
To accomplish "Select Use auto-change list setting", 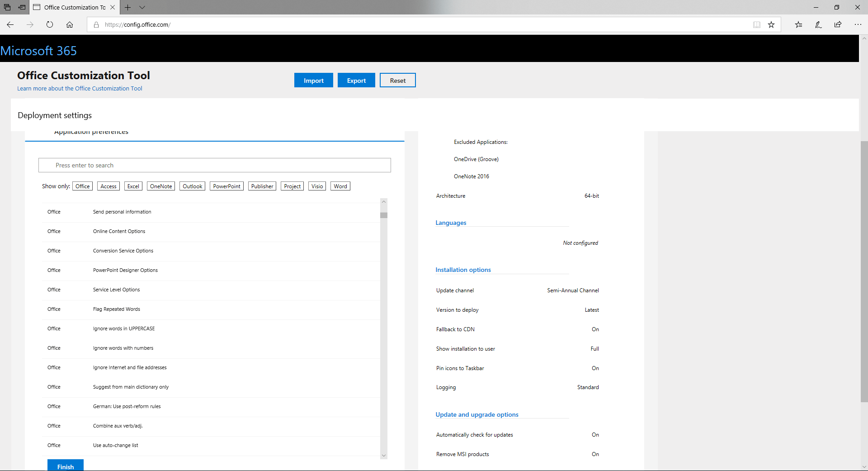I will [x=212, y=445].
